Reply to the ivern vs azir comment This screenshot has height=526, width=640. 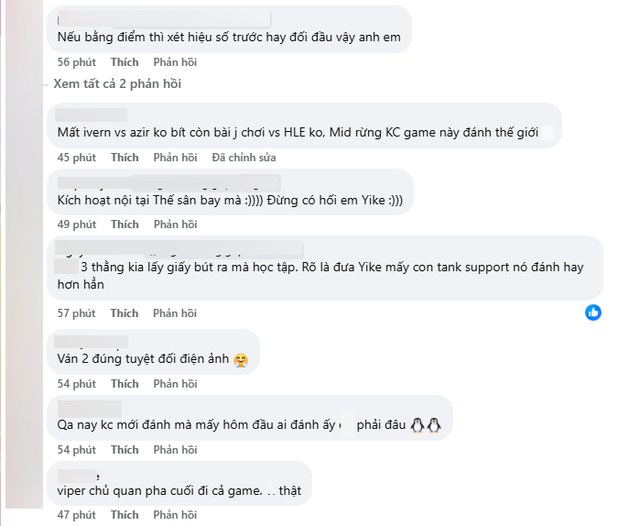click(175, 158)
